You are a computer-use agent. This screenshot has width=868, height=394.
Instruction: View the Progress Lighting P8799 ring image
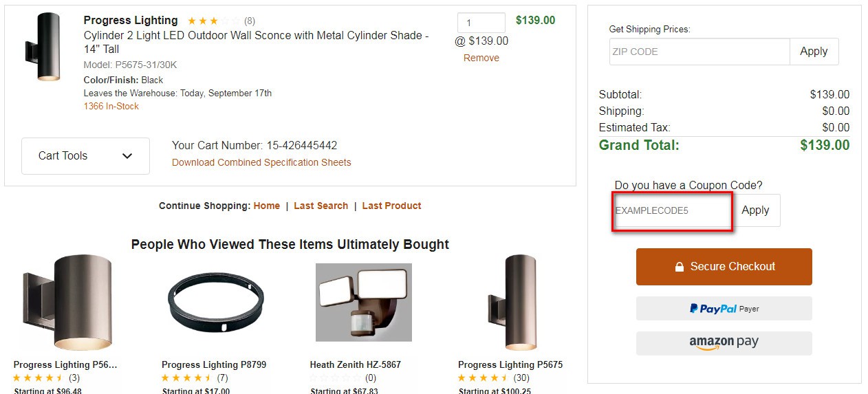point(215,302)
